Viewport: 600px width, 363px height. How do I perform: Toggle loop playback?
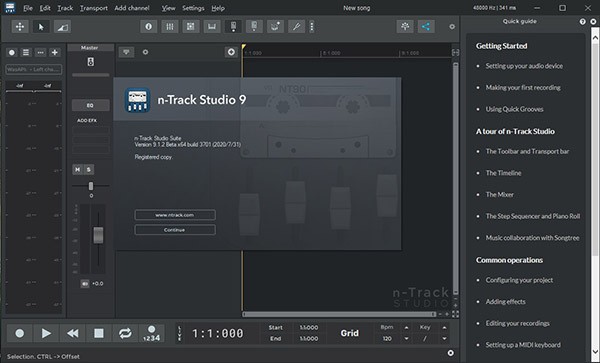click(125, 334)
